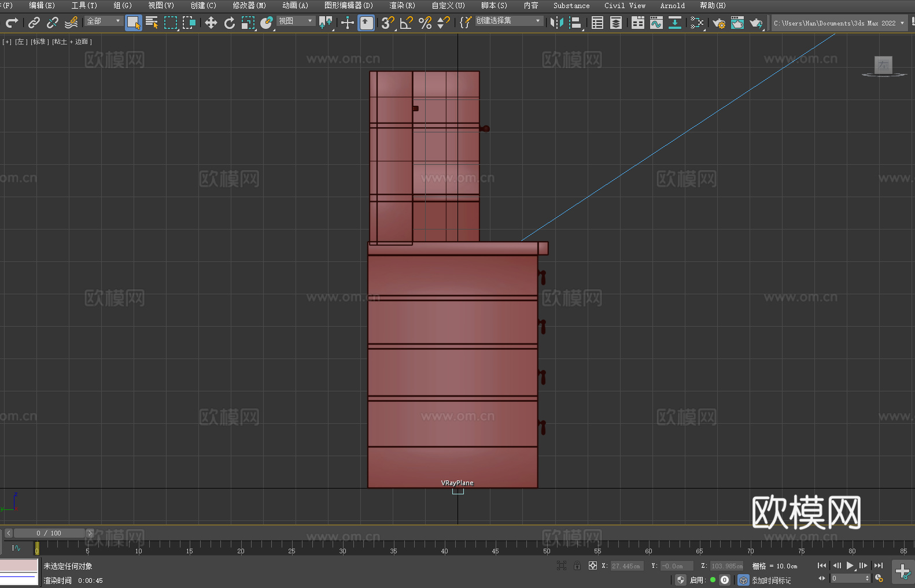The width and height of the screenshot is (915, 588).
Task: Click the Bind to Space Warp icon
Action: click(71, 23)
